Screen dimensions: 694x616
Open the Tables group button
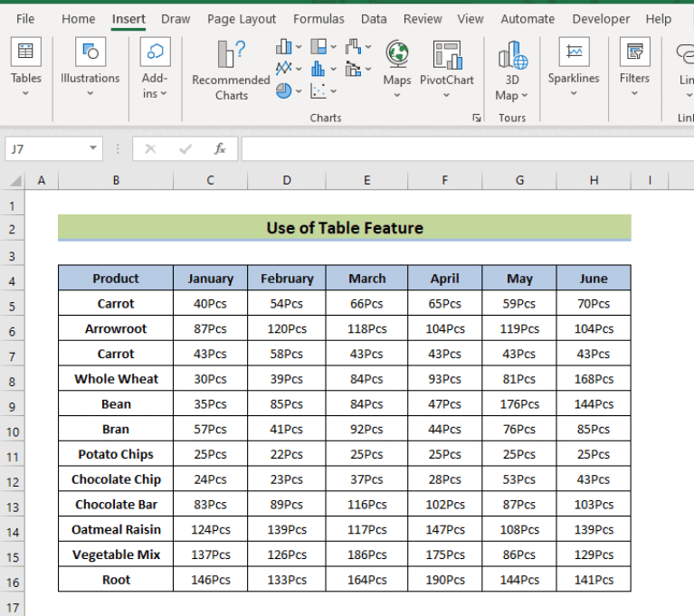(25, 52)
